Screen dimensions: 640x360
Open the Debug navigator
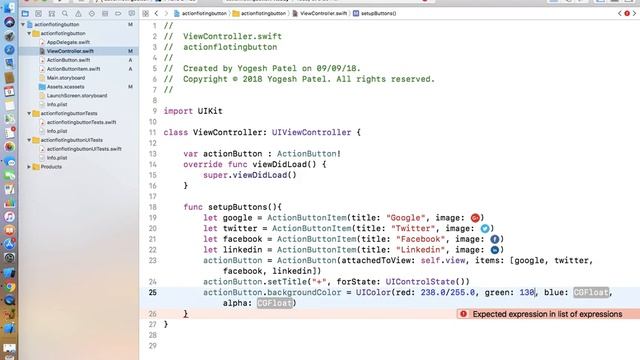105,13
